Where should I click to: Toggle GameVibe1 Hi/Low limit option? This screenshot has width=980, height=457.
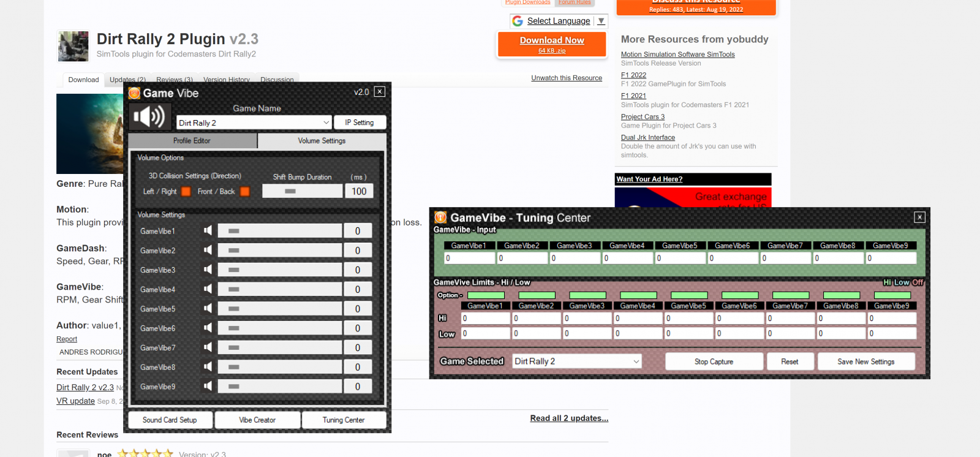486,295
